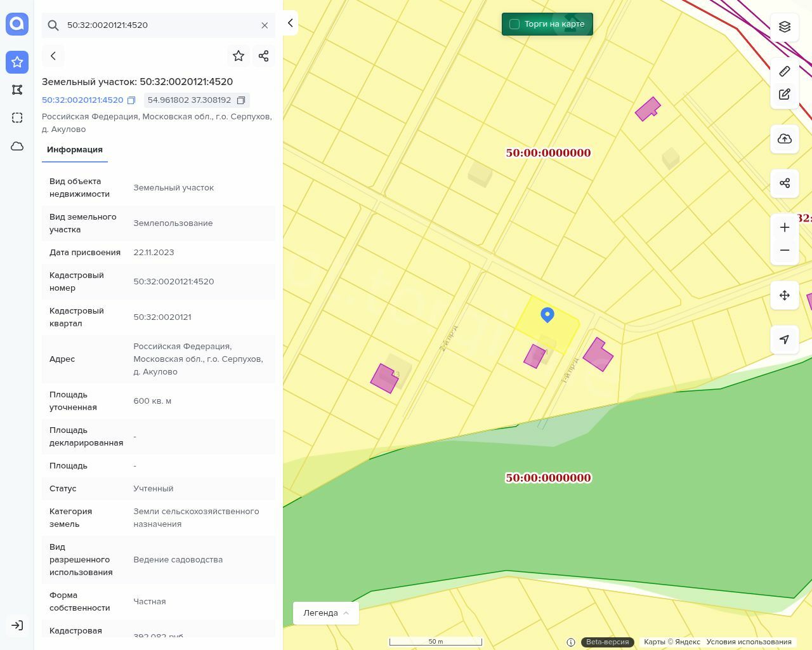Open favorites section in left sidebar
The image size is (812, 650).
pos(17,62)
